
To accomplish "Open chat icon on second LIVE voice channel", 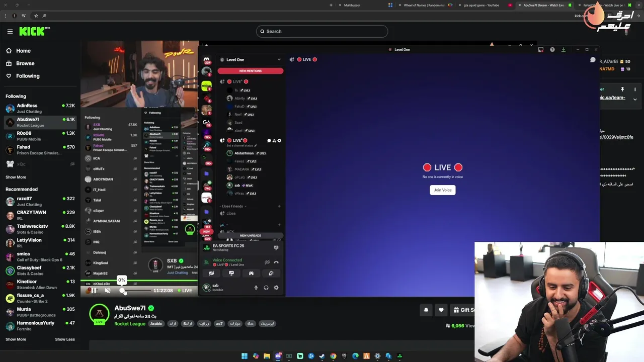I will pyautogui.click(x=269, y=141).
